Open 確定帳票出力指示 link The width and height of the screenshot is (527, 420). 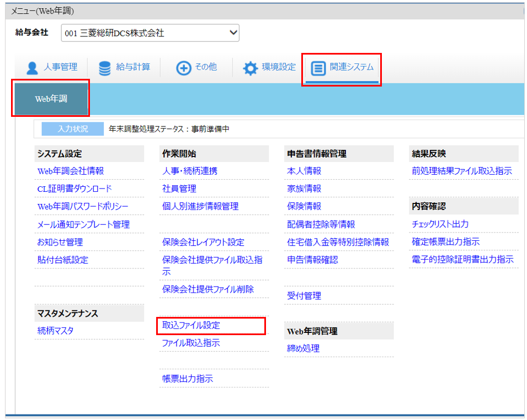[x=446, y=242]
